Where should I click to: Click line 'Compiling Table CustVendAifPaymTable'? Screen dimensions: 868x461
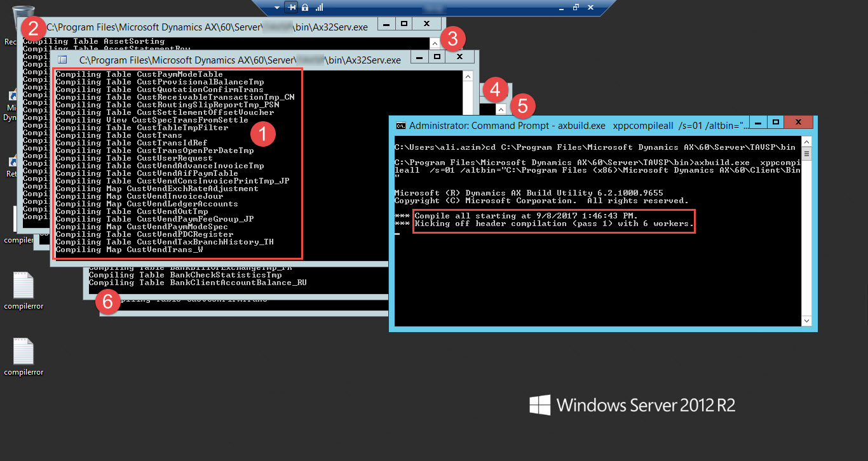147,173
